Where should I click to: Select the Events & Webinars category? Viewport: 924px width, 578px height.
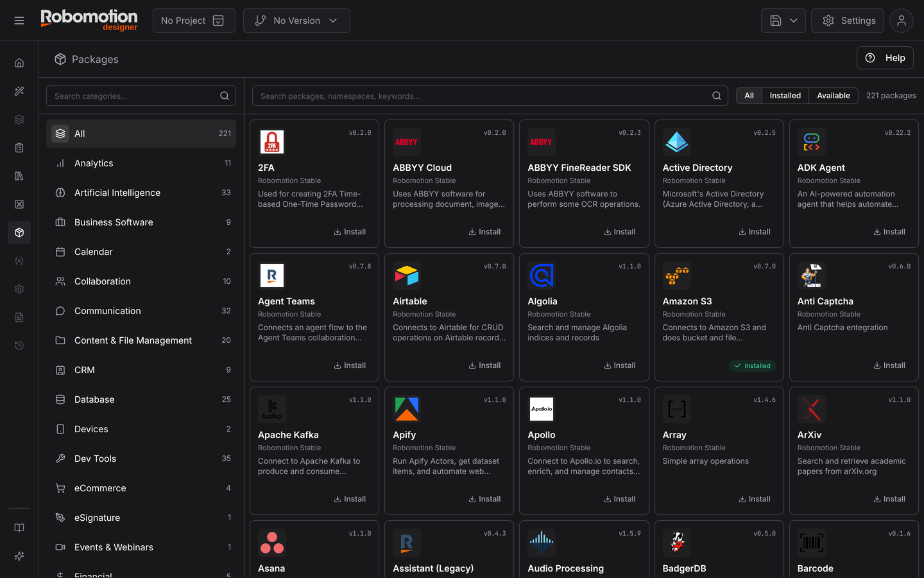point(141,547)
